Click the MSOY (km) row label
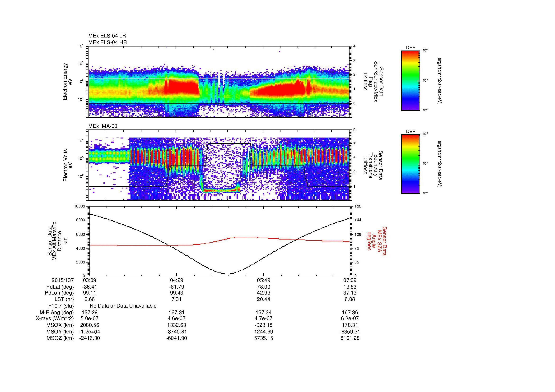The width and height of the screenshot is (555, 392). (60, 332)
